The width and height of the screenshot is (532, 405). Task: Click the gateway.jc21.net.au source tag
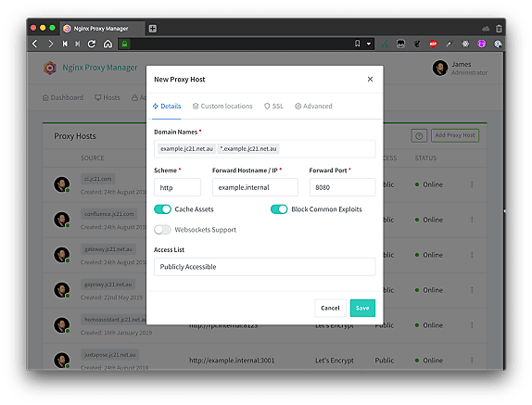108,249
